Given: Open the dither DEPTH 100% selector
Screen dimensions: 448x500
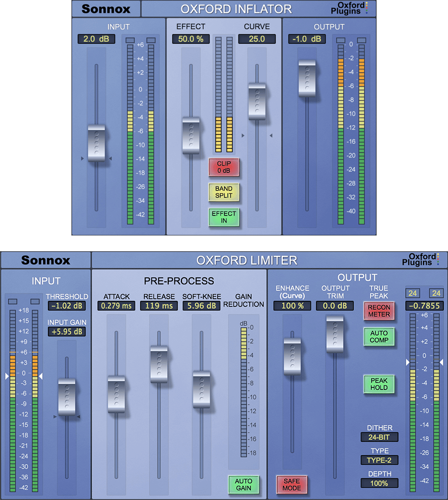Looking at the screenshot, I should click(379, 483).
